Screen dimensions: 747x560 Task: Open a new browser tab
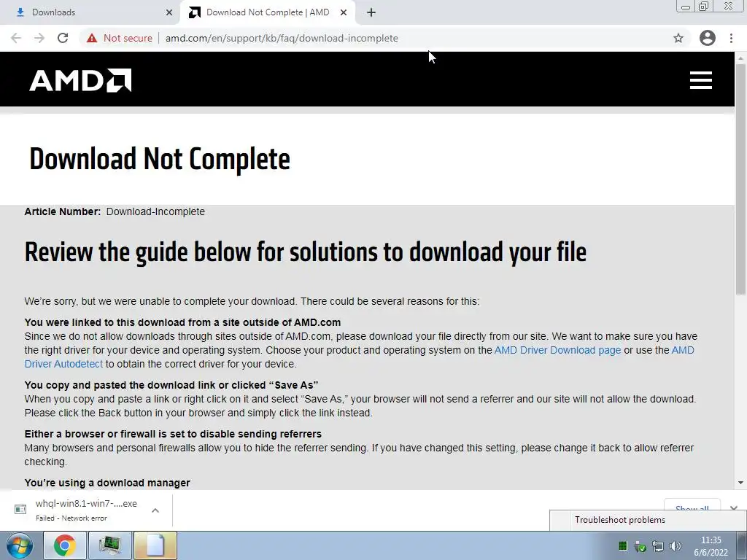point(371,12)
